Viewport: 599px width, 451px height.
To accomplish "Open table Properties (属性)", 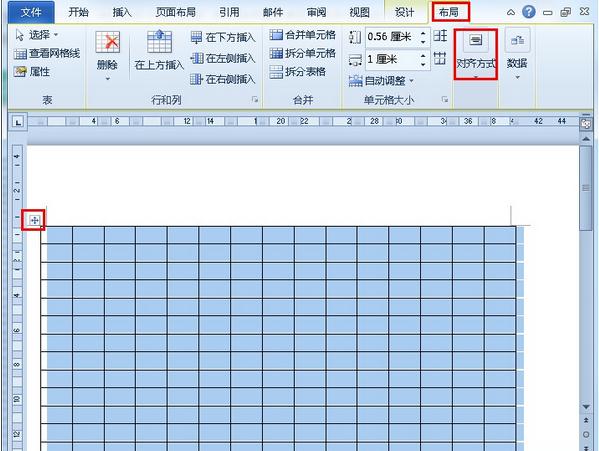I will [x=32, y=72].
